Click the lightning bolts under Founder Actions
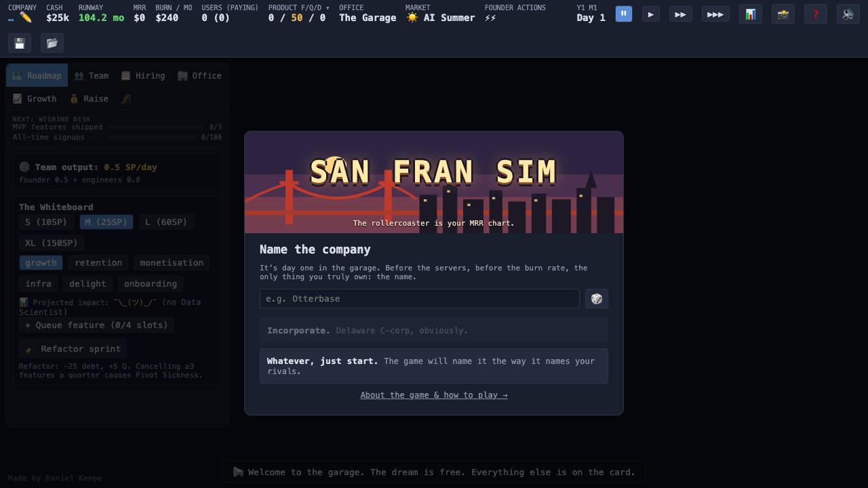 click(x=490, y=18)
